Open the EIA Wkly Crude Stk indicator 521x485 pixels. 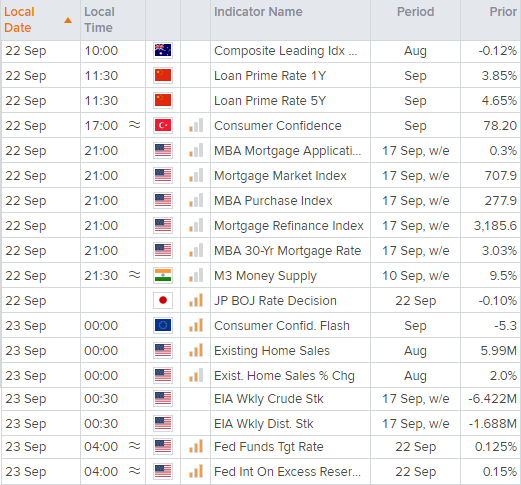click(x=269, y=399)
